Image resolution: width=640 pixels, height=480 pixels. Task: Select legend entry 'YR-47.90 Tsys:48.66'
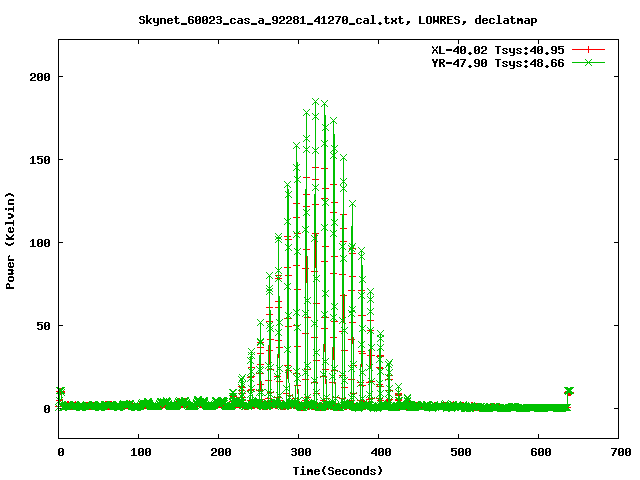pyautogui.click(x=498, y=63)
